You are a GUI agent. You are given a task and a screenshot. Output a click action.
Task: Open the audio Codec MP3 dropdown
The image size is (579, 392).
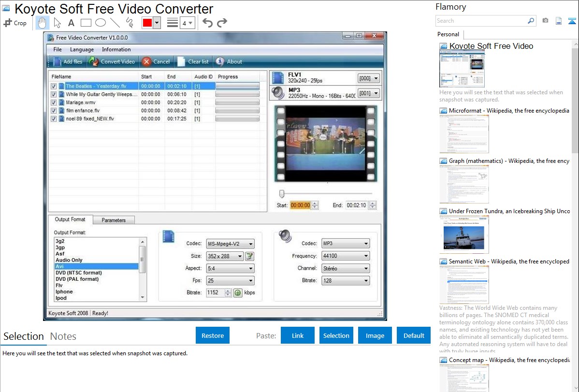(x=345, y=244)
